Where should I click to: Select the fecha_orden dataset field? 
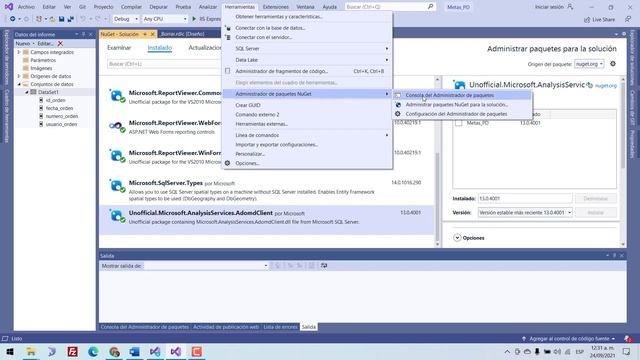tap(59, 108)
